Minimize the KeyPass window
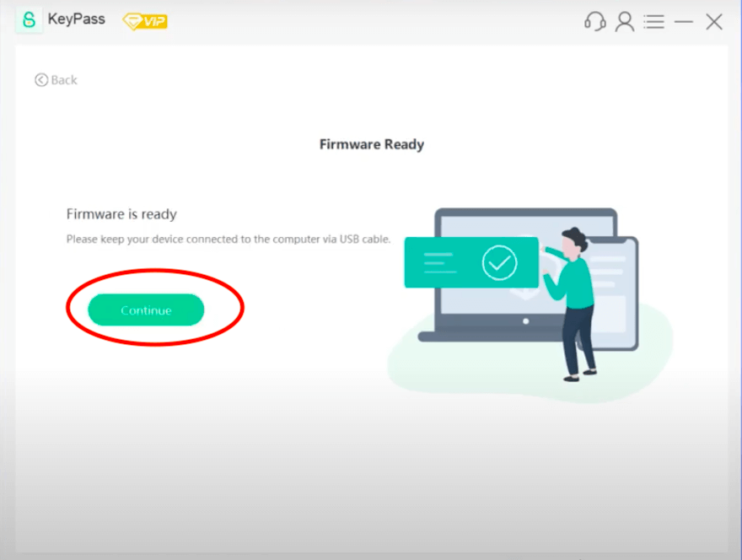The height and width of the screenshot is (560, 742). click(x=684, y=22)
